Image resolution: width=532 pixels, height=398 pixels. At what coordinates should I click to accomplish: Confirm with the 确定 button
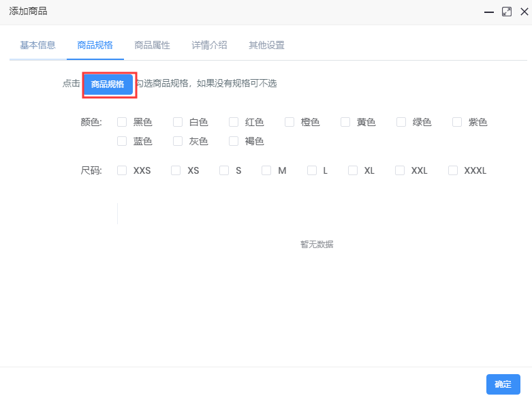(503, 384)
